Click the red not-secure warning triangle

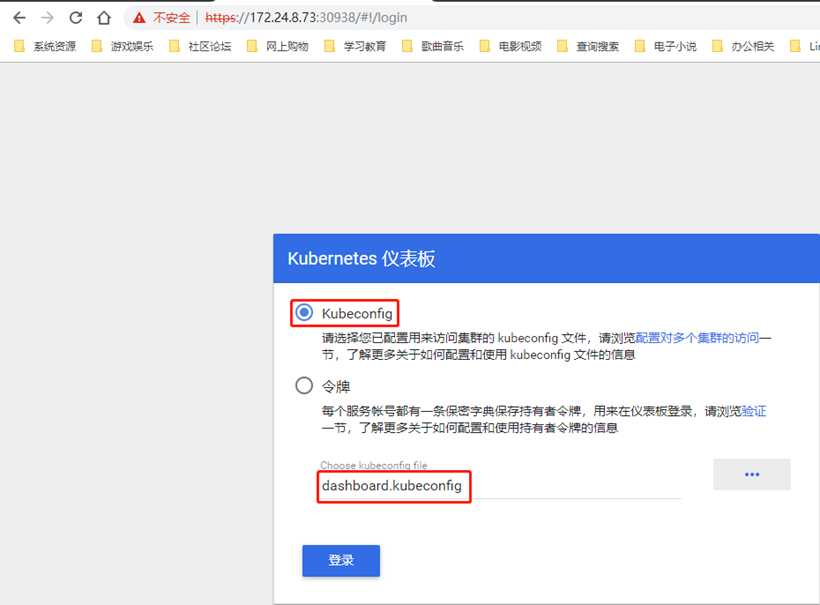click(x=139, y=18)
